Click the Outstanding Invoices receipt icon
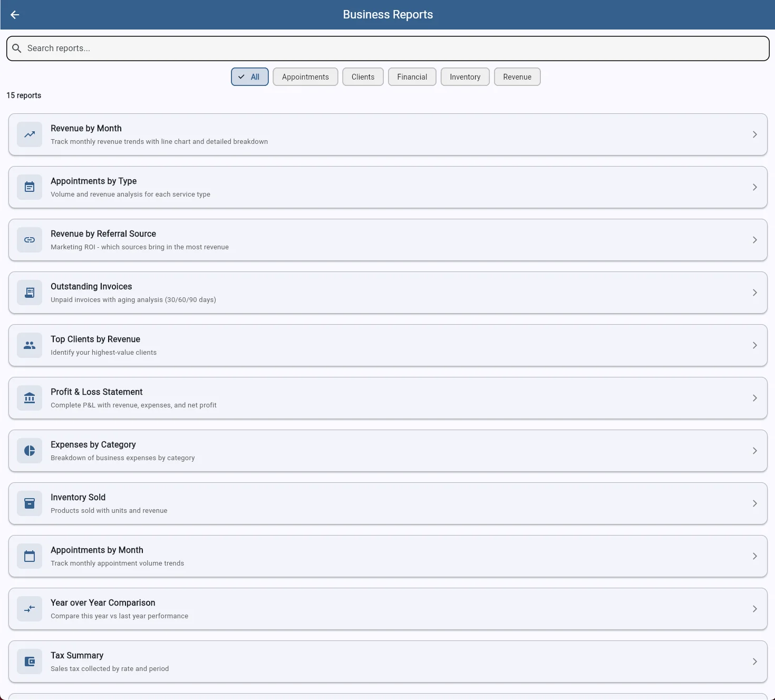Image resolution: width=775 pixels, height=700 pixels. [29, 293]
